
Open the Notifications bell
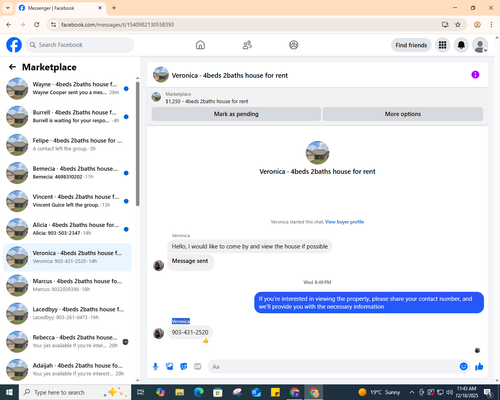tap(461, 45)
